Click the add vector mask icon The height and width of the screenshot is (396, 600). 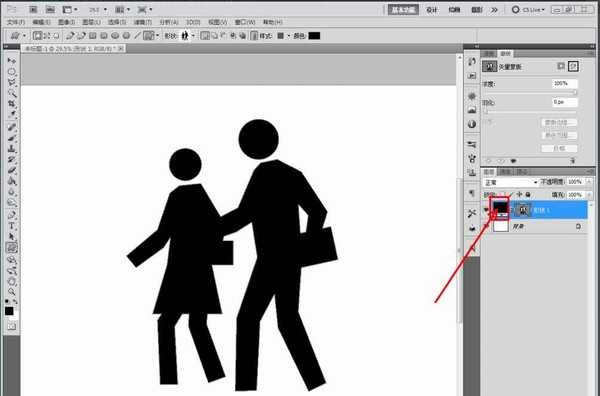tap(573, 66)
